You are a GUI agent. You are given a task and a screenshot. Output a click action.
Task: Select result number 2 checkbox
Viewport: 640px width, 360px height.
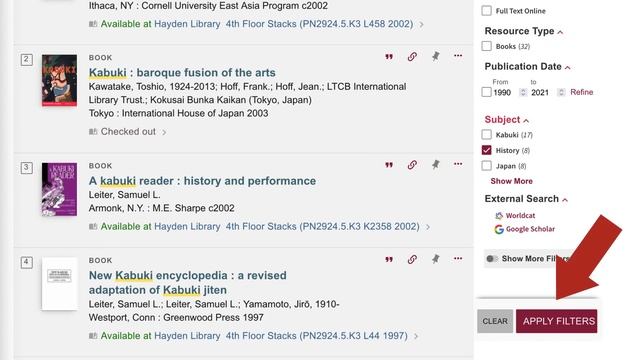(x=27, y=60)
